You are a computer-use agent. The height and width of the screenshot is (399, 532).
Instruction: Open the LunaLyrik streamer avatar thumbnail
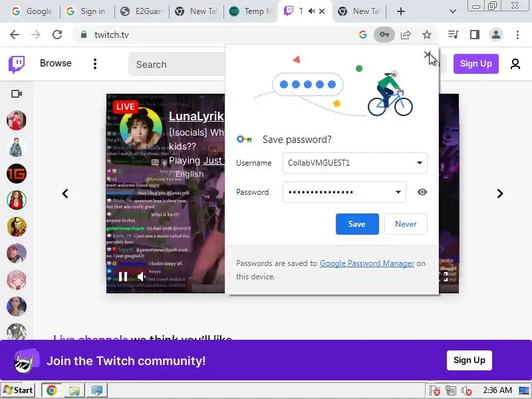point(141,128)
